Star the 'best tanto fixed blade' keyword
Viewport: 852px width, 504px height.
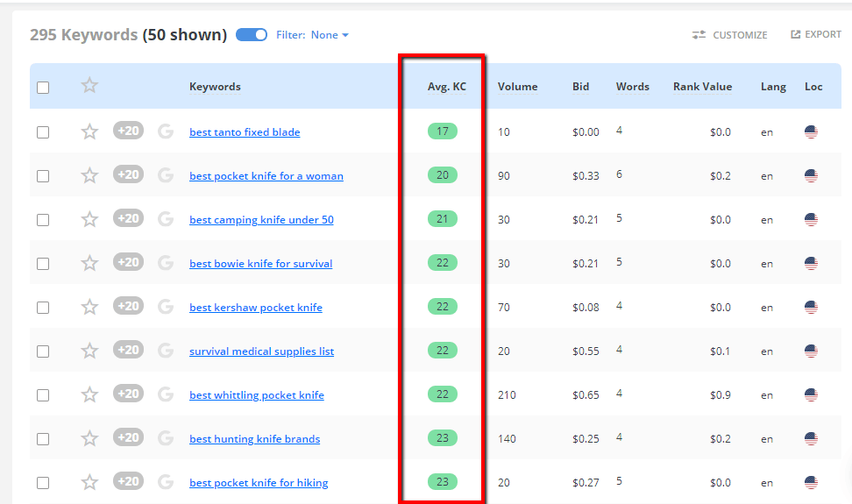point(89,131)
